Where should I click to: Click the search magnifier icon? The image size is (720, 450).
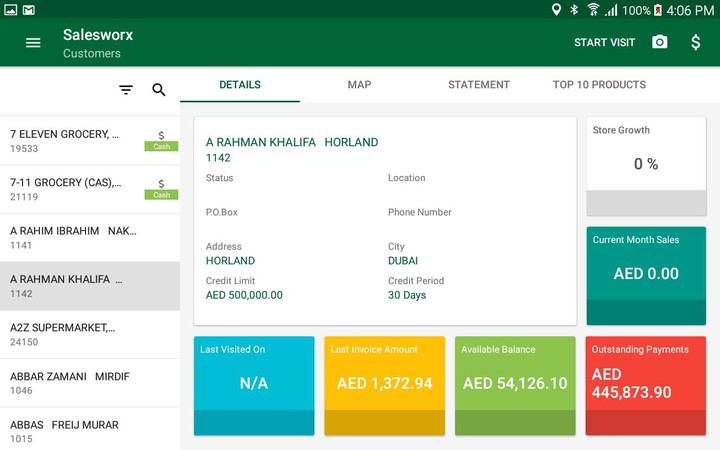[x=159, y=90]
